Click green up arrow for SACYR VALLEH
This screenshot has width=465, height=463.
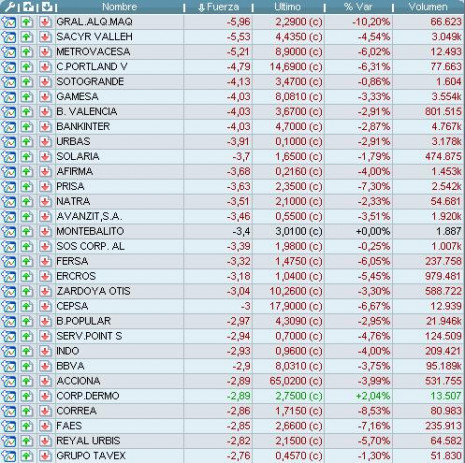click(27, 37)
